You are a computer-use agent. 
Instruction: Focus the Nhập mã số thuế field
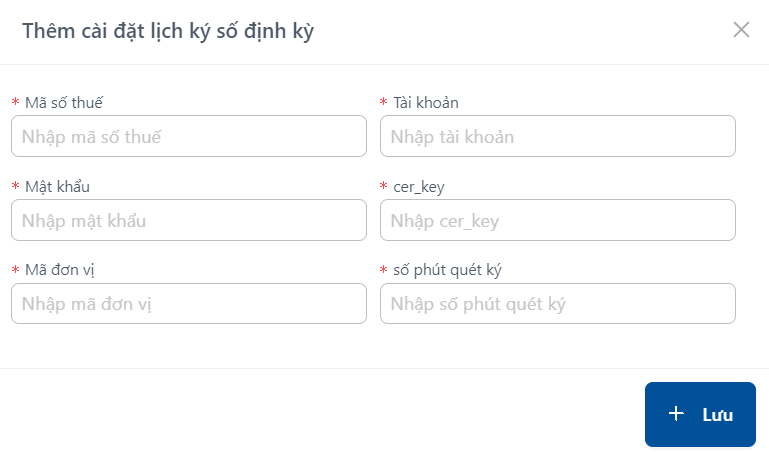[x=189, y=136]
